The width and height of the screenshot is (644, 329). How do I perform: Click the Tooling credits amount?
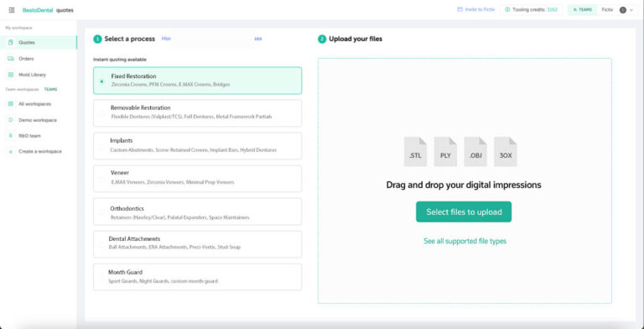(552, 9)
